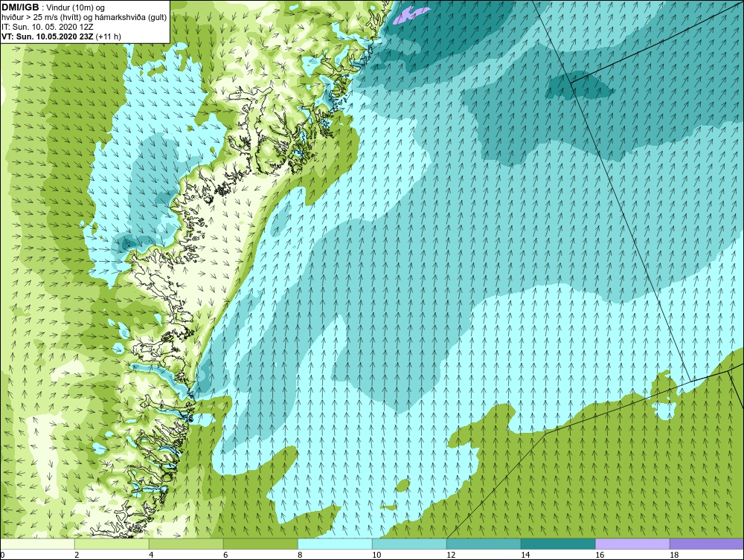744x560 pixels.
Task: Click the purple swatch above 18 m/s
Action: tap(707, 544)
